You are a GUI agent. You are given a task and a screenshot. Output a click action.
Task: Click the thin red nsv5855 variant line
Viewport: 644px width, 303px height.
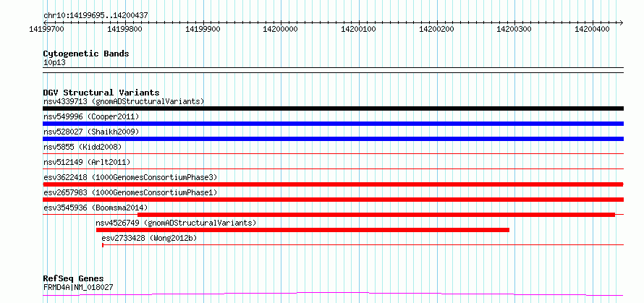tap(333, 153)
